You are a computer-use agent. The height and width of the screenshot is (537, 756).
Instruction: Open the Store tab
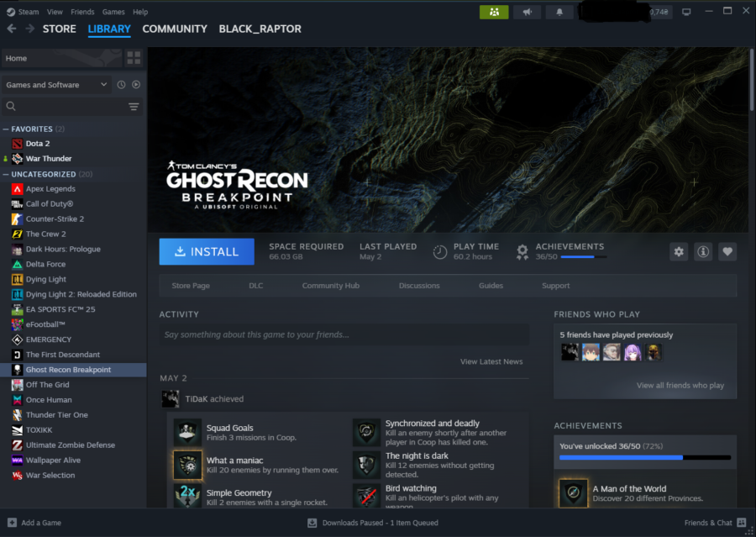tap(60, 29)
